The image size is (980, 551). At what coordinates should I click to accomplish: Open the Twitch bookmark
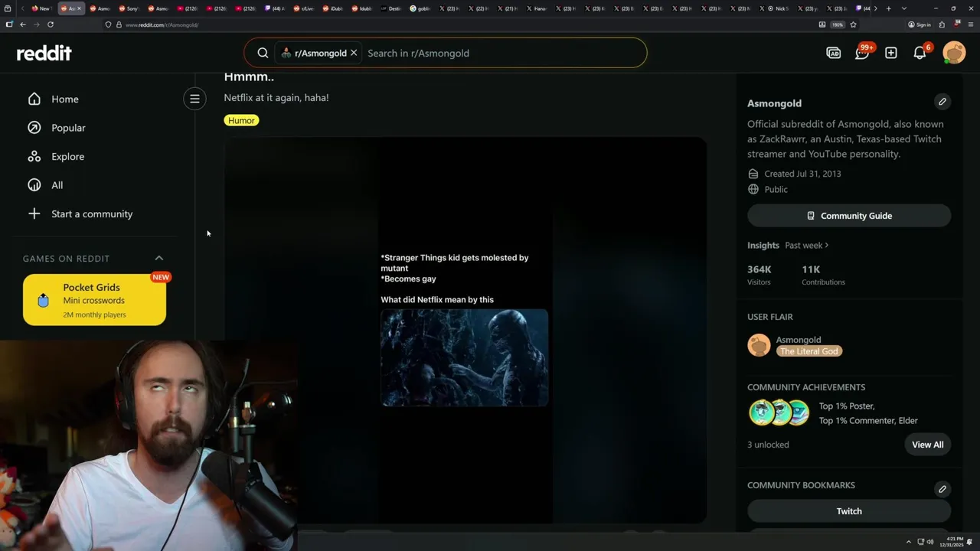pyautogui.click(x=849, y=511)
